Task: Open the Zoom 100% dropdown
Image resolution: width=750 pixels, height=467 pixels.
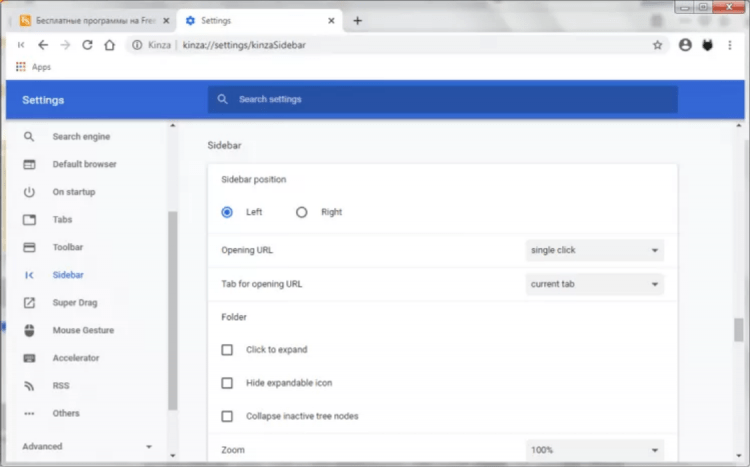Action: click(x=594, y=451)
